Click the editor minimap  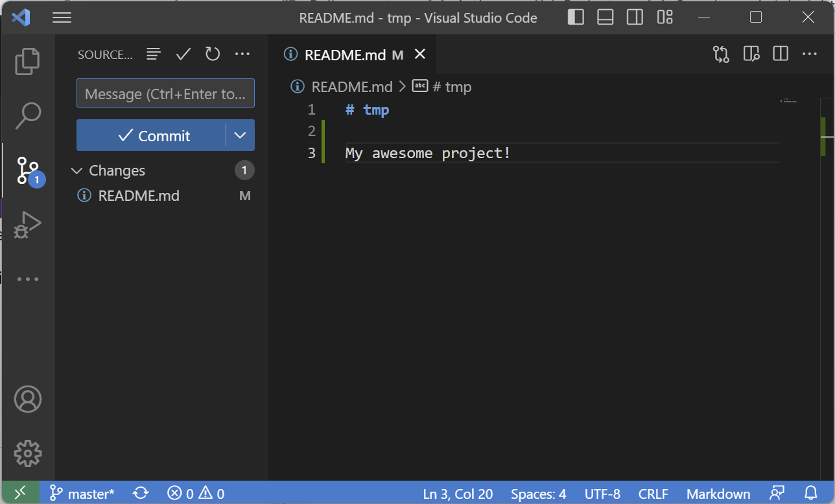click(x=788, y=101)
